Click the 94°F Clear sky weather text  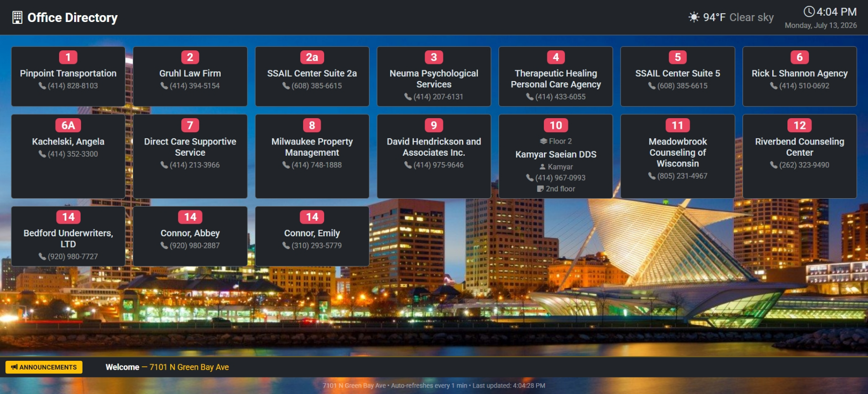click(738, 18)
